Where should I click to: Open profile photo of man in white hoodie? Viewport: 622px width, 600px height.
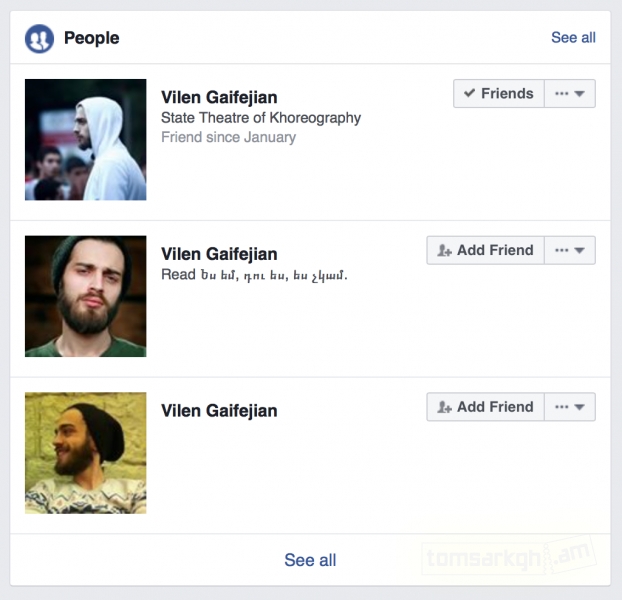86,140
